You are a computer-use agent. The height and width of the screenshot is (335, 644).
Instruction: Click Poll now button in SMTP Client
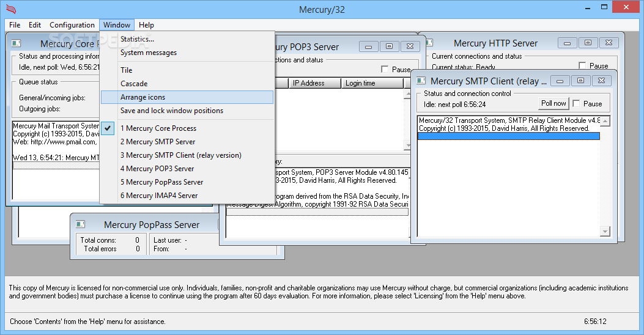(x=553, y=103)
